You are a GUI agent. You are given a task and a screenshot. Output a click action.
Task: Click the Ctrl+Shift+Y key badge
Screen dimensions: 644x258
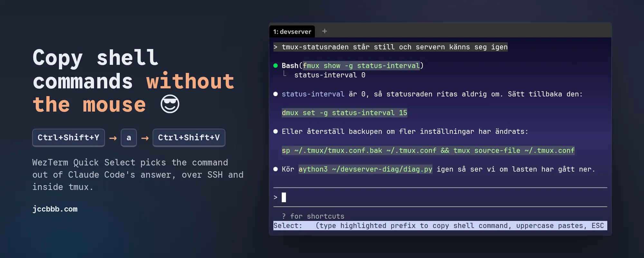(x=69, y=138)
